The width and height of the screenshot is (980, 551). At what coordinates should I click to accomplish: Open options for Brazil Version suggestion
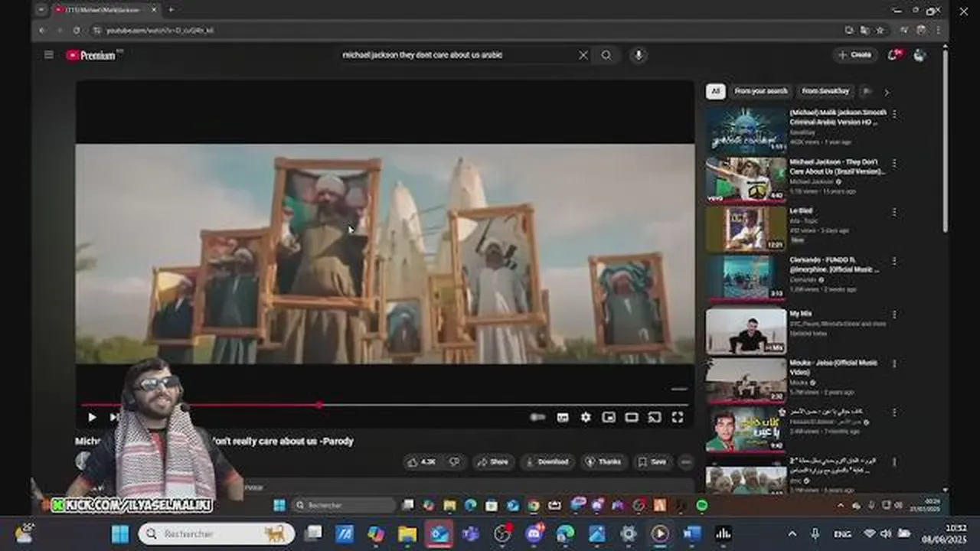[x=894, y=163]
